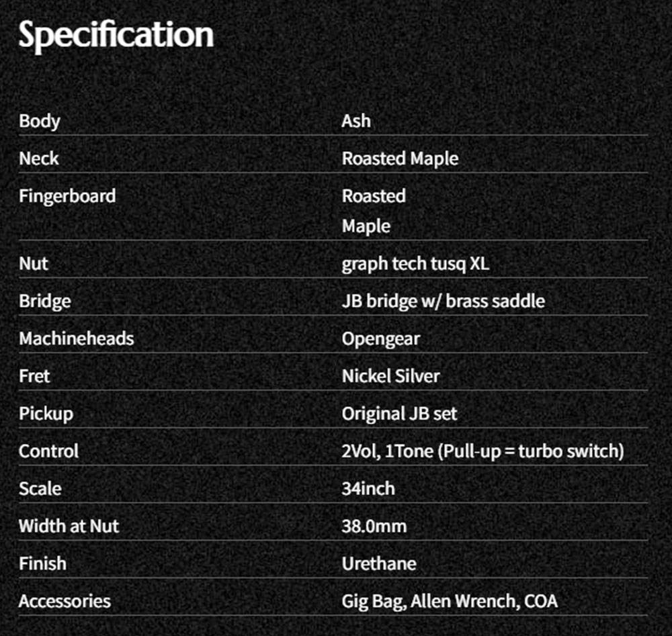
Task: Click the graph tech tusq XL text
Action: coord(415,264)
